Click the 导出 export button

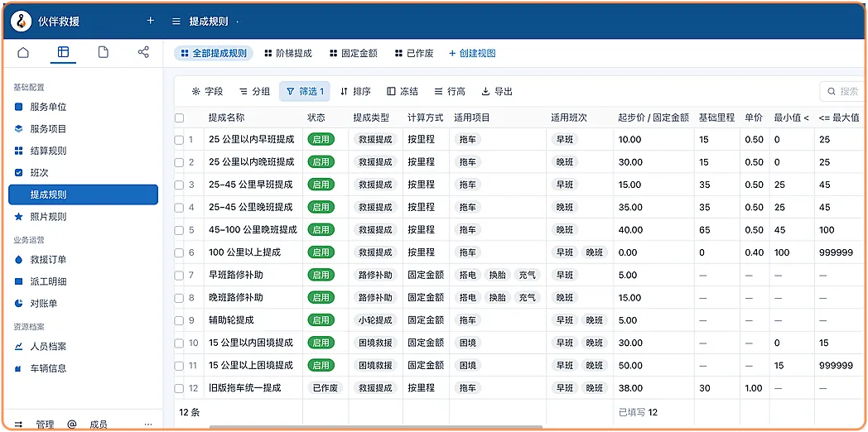(x=497, y=91)
